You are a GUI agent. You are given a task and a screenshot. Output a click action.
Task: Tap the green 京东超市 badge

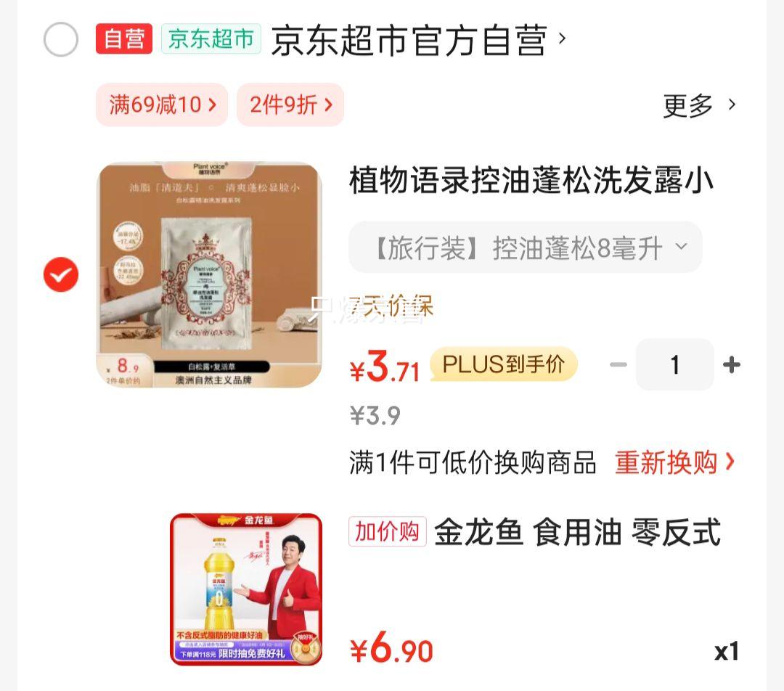(x=211, y=38)
